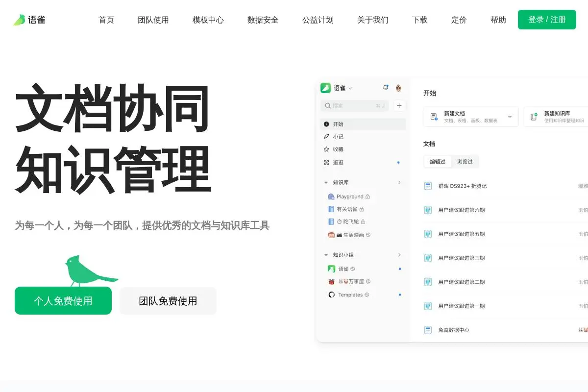Open 帮助 in top navigation
The height and width of the screenshot is (392, 588).
pyautogui.click(x=498, y=20)
